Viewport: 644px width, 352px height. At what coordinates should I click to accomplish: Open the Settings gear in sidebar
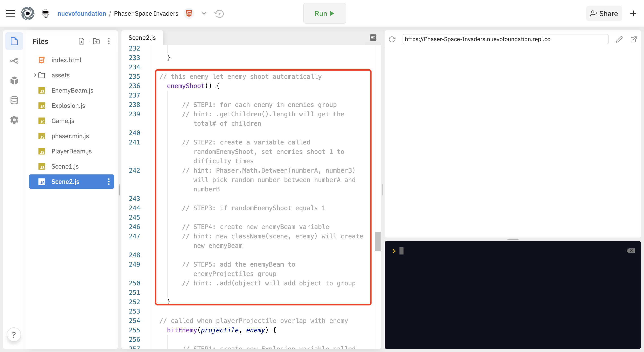14,120
